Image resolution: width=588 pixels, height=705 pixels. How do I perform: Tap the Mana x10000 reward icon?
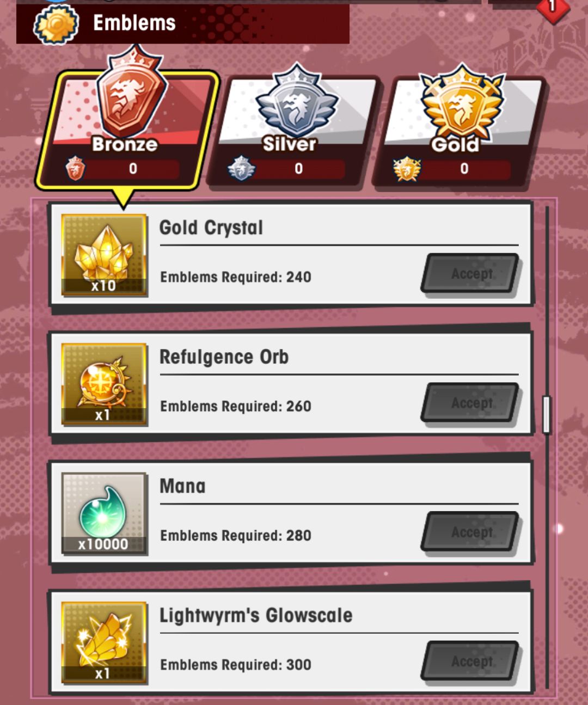(104, 513)
